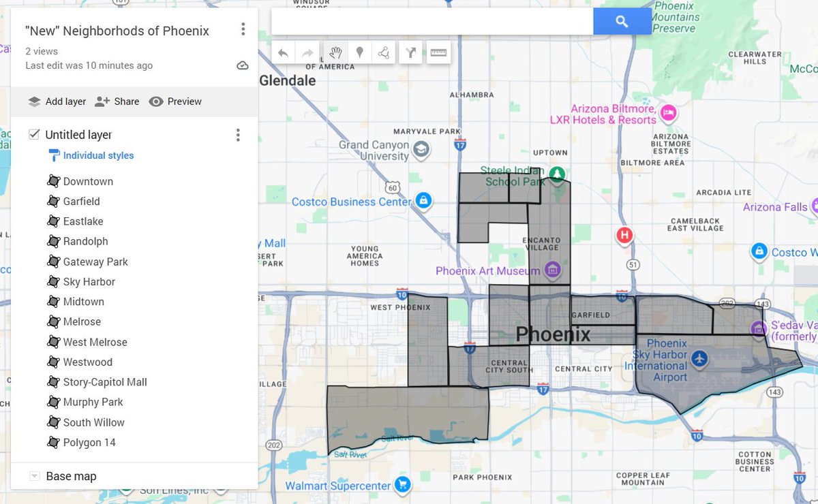Click the Costco Business Center marker icon
The width and height of the screenshot is (818, 504).
coord(423,201)
